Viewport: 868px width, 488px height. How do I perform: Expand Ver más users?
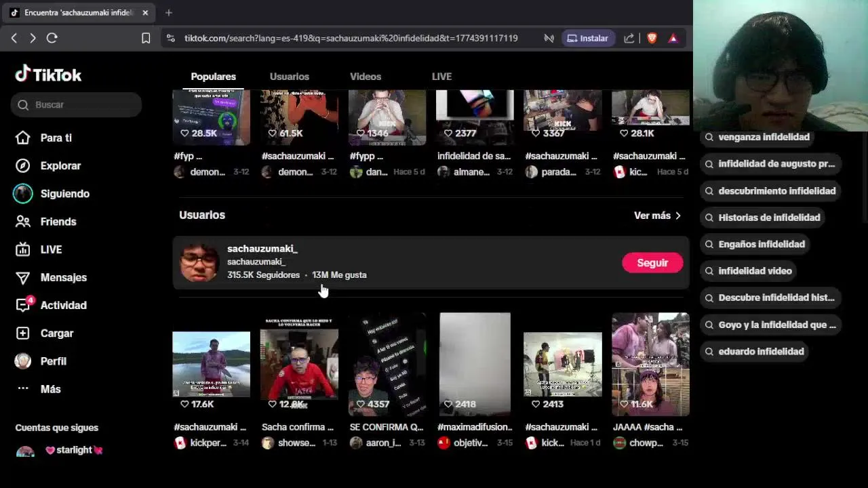pyautogui.click(x=657, y=216)
